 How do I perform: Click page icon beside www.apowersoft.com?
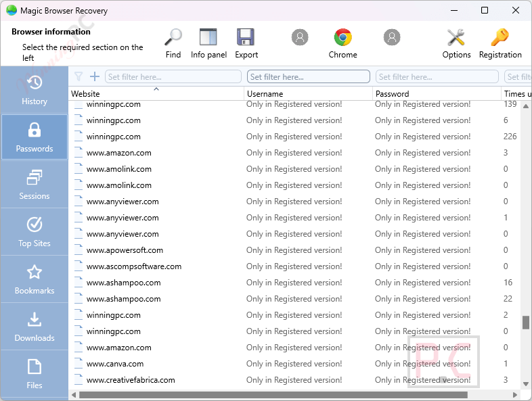point(79,250)
